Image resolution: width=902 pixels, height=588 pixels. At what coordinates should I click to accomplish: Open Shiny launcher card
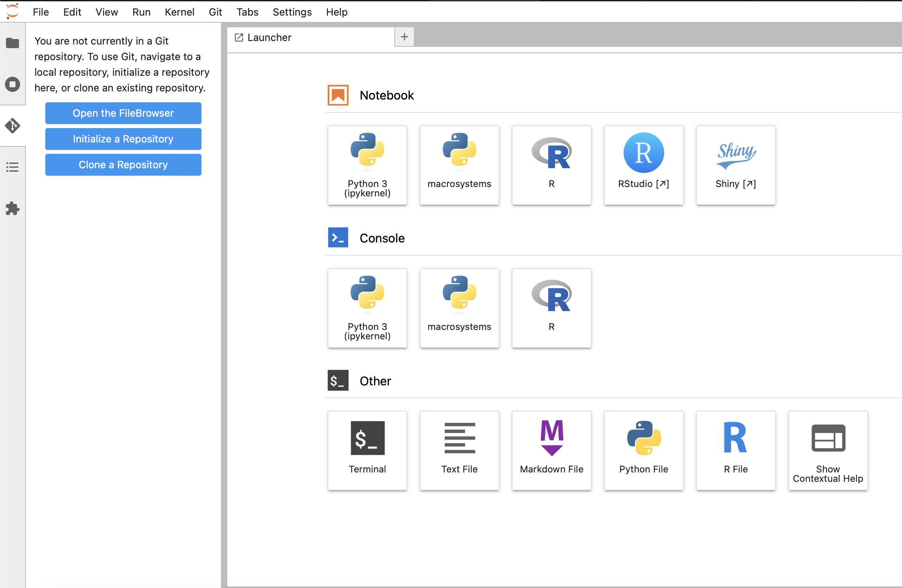point(736,165)
